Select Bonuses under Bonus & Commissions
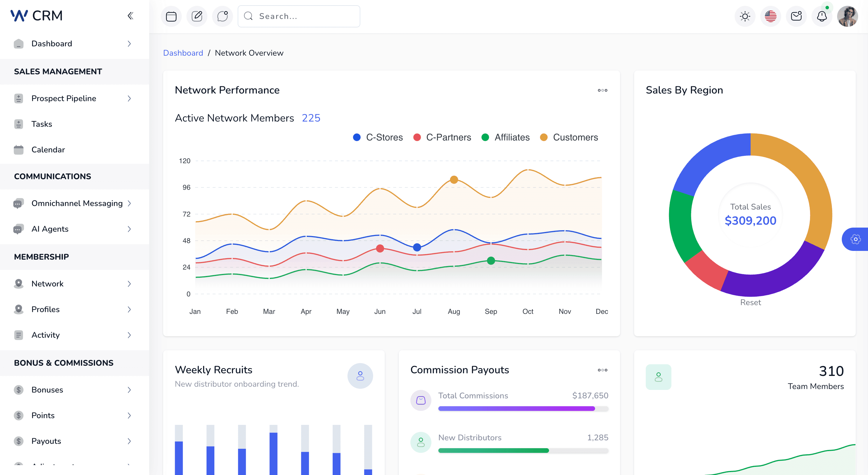The image size is (868, 475). pyautogui.click(x=47, y=390)
